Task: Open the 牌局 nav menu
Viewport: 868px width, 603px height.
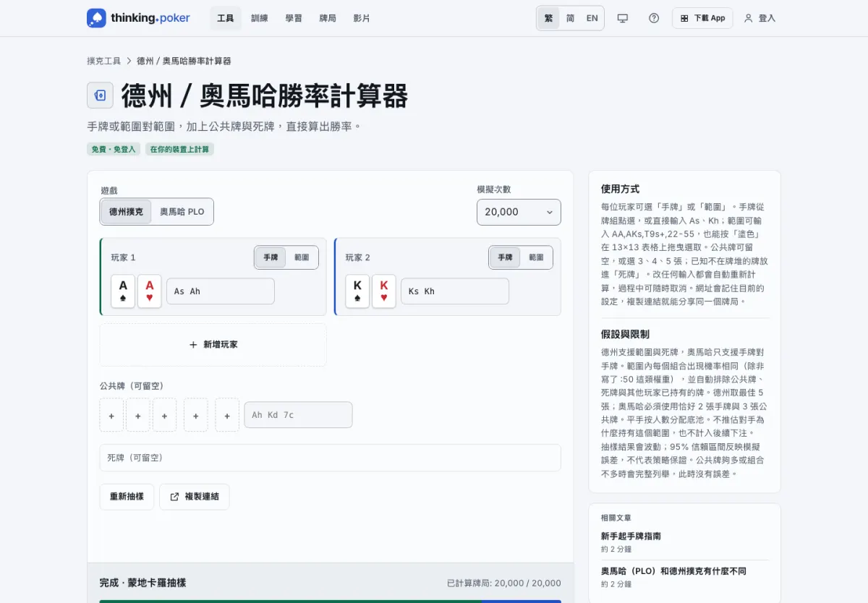Action: tap(328, 18)
